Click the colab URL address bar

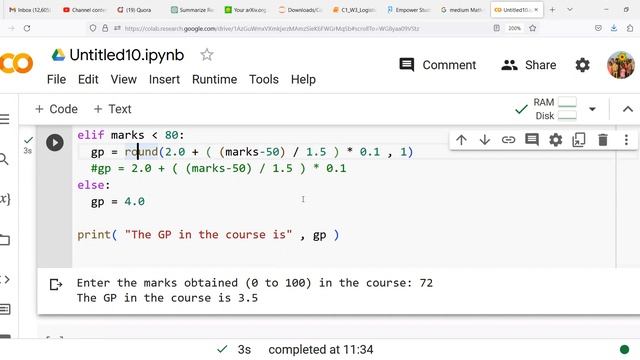coord(271,28)
